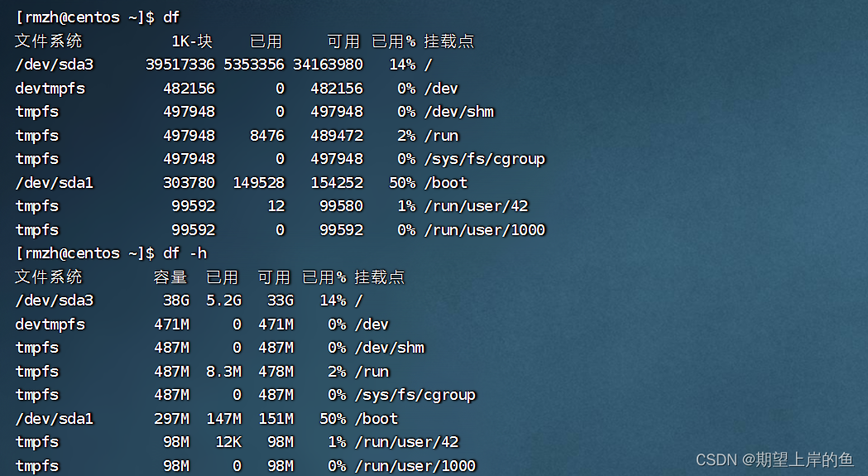Image resolution: width=868 pixels, height=476 pixels.
Task: Click the 39517336 total blocks value
Action: pyautogui.click(x=180, y=65)
